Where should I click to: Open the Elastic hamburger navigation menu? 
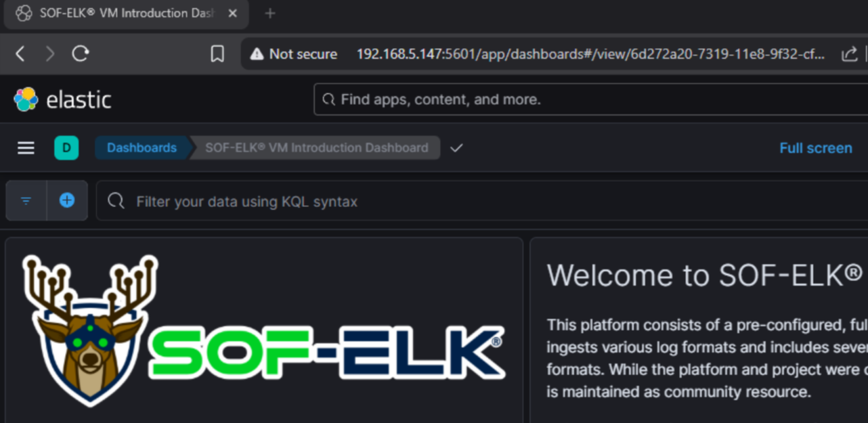[x=26, y=148]
